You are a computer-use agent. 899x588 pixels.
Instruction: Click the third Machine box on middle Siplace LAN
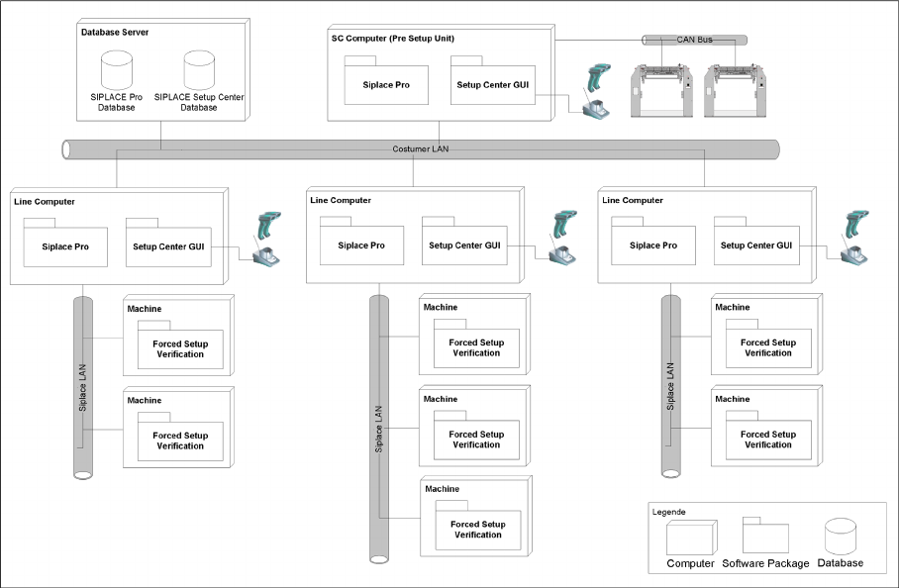476,516
